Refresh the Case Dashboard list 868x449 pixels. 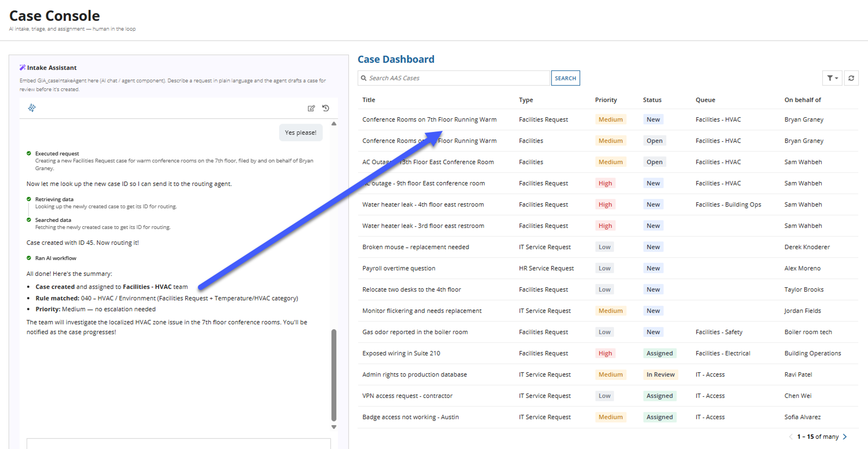click(x=851, y=78)
